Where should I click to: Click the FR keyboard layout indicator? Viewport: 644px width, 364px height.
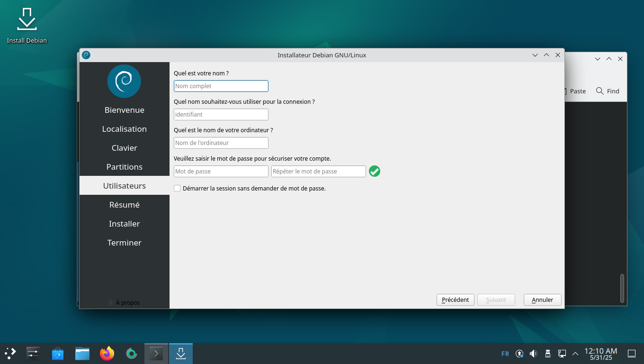point(505,354)
